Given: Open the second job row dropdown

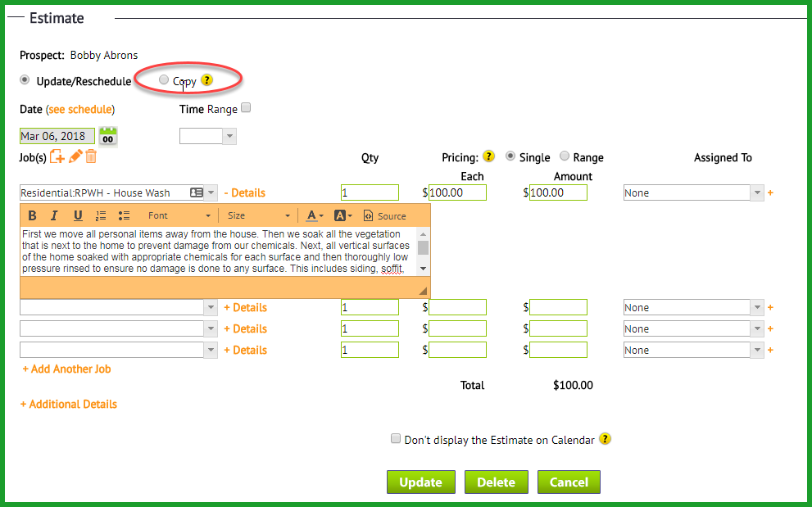Looking at the screenshot, I should pos(211,308).
